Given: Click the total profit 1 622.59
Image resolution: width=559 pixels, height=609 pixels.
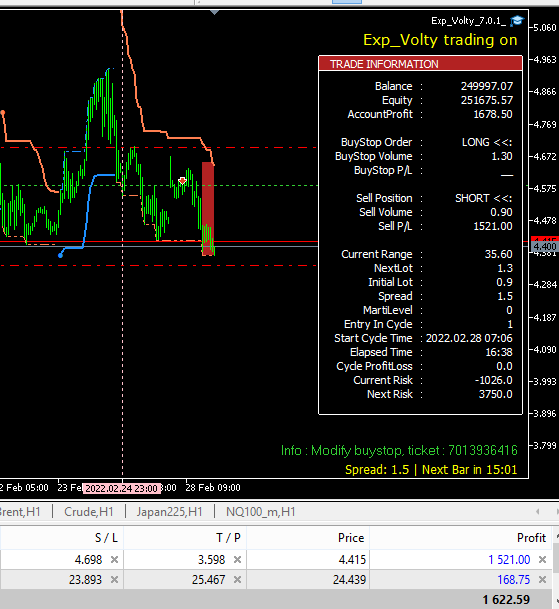Looking at the screenshot, I should [506, 600].
